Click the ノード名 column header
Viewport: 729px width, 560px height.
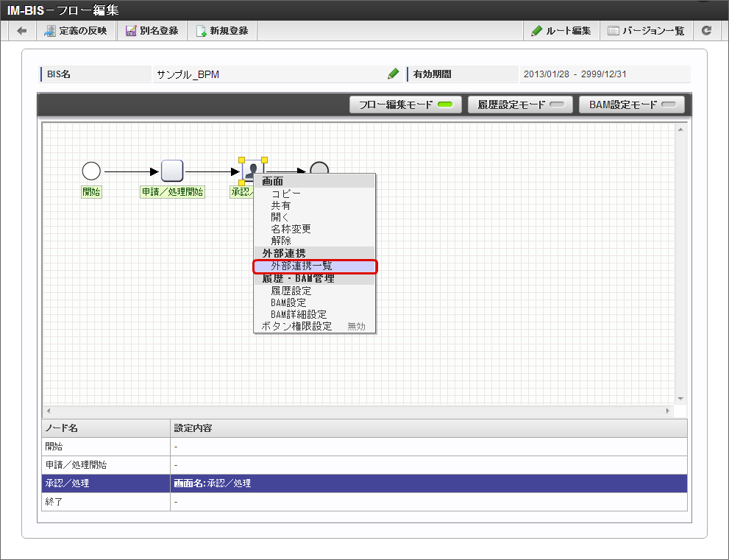pyautogui.click(x=106, y=428)
